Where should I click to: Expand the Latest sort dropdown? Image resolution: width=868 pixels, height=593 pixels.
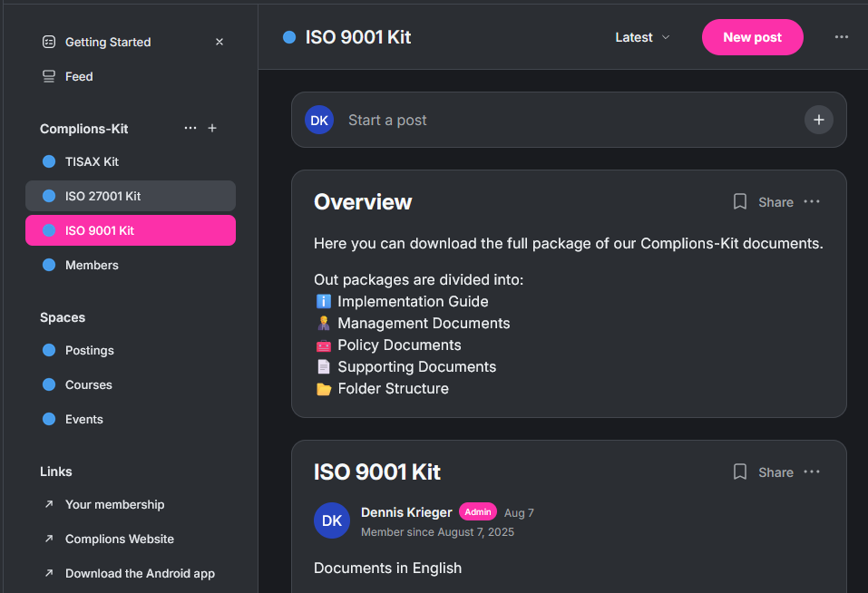click(642, 37)
